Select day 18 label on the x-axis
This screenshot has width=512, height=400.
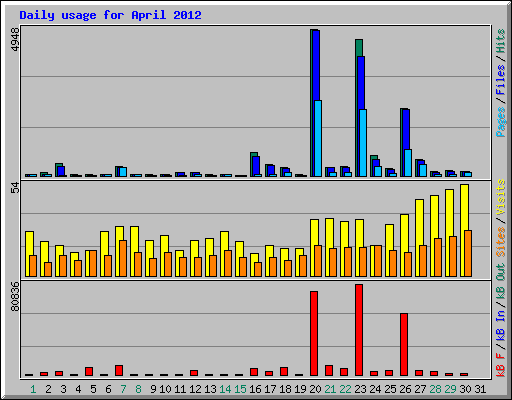click(x=285, y=389)
